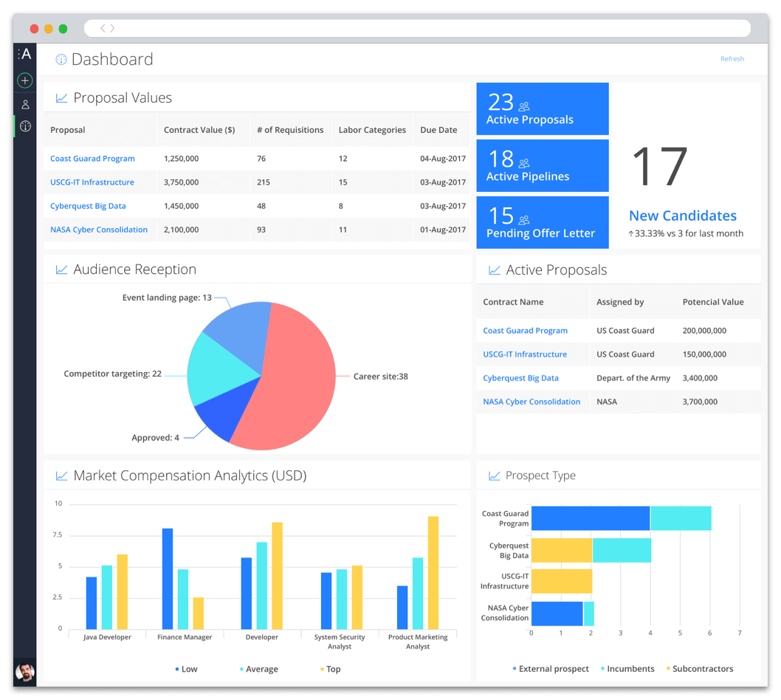
Task: Click the macOS yellow minimize window dot
Action: pyautogui.click(x=49, y=29)
